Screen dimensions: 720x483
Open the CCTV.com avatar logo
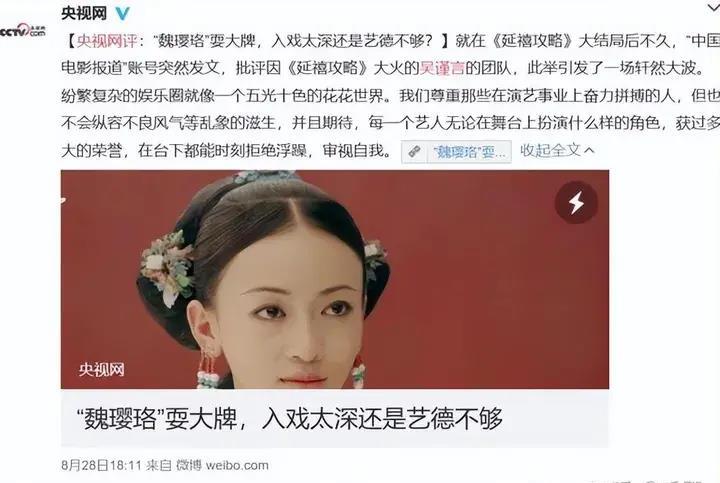(22, 31)
